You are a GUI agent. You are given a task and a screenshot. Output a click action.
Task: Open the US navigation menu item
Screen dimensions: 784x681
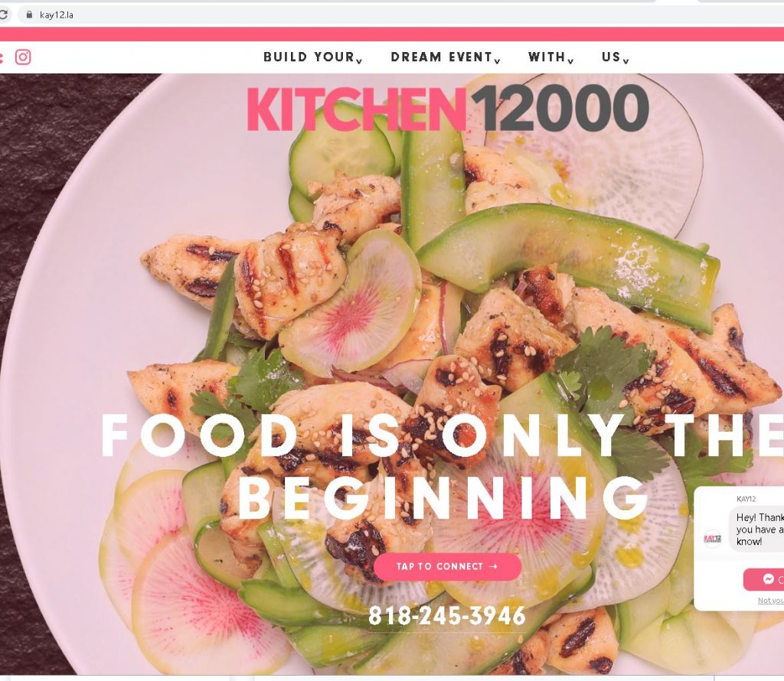click(x=611, y=57)
